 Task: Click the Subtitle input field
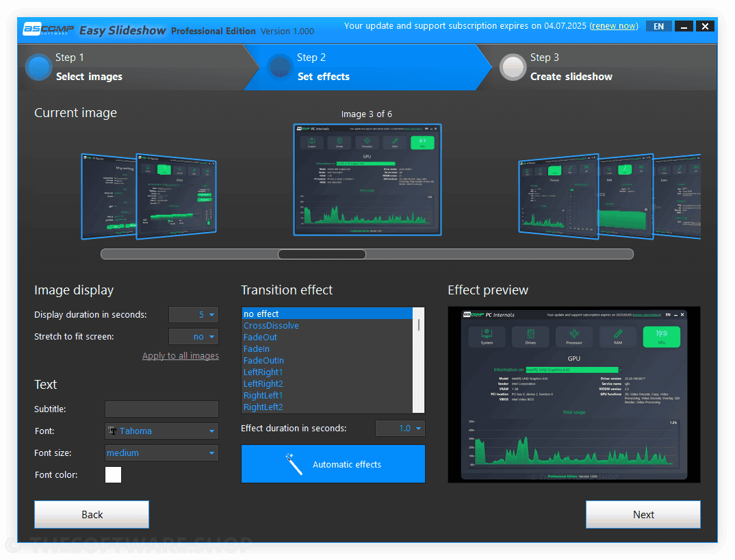tap(162, 409)
